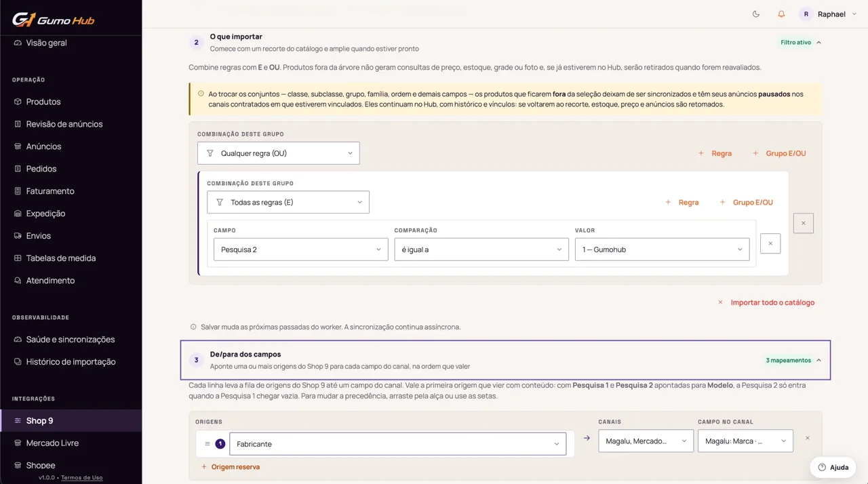This screenshot has height=484, width=868.
Task: Add Regra to outer group
Action: coord(715,153)
